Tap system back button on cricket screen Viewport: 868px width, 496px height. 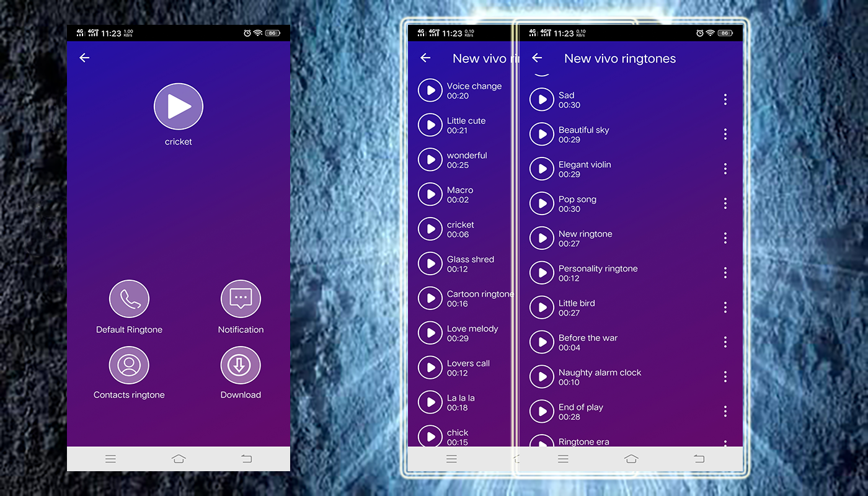(247, 459)
